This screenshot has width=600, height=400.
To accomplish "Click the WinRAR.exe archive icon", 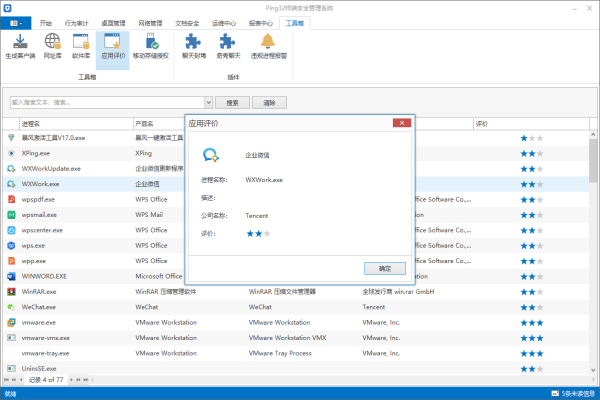I will click(11, 292).
